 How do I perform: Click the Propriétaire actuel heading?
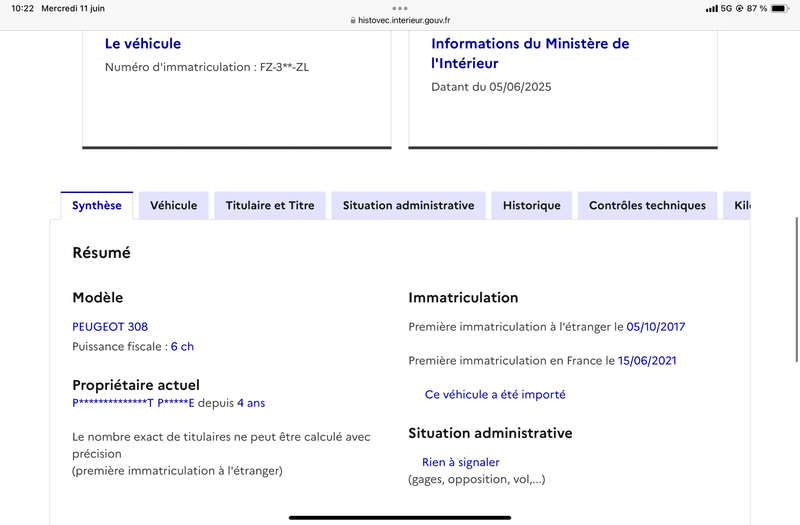(136, 385)
